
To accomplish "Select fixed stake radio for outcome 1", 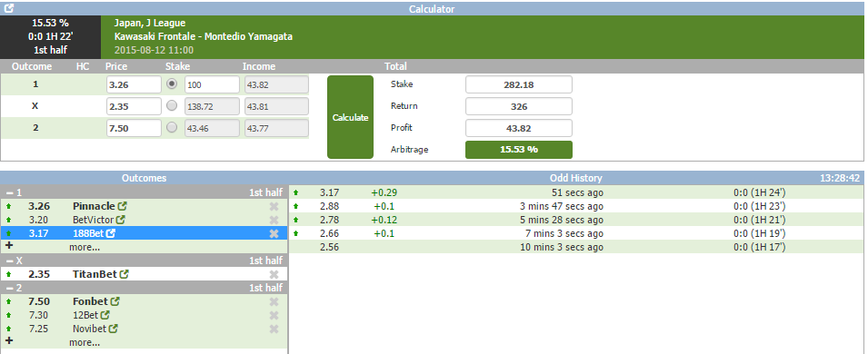I will tap(172, 84).
